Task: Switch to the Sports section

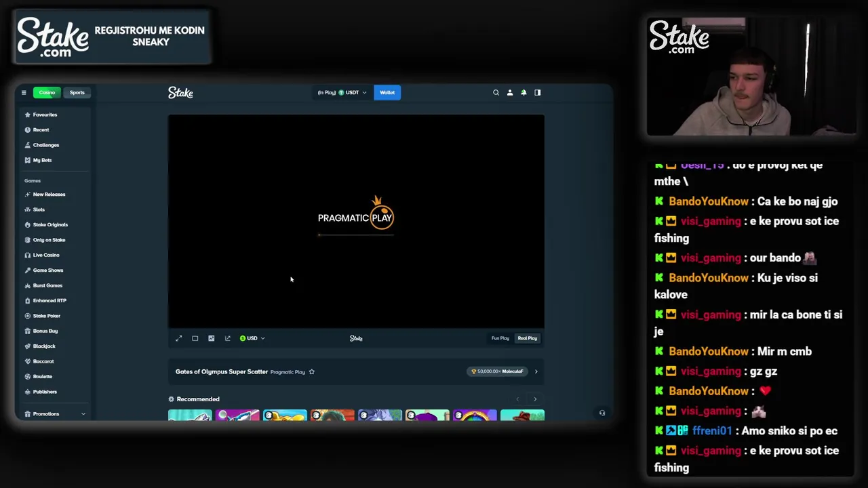Action: click(77, 93)
